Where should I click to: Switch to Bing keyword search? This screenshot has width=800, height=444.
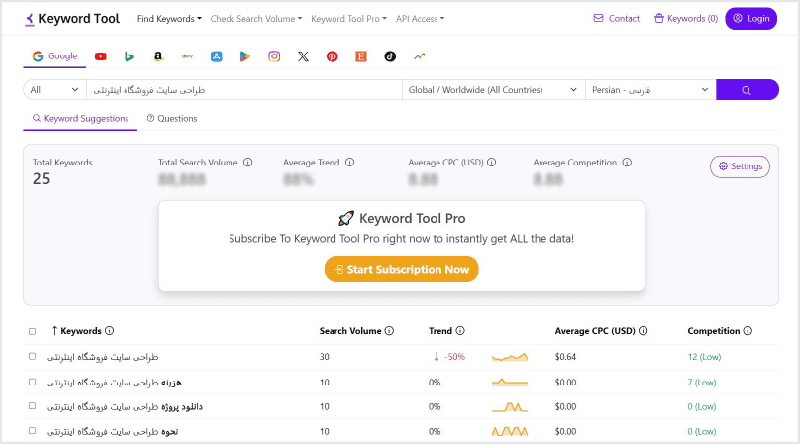129,57
